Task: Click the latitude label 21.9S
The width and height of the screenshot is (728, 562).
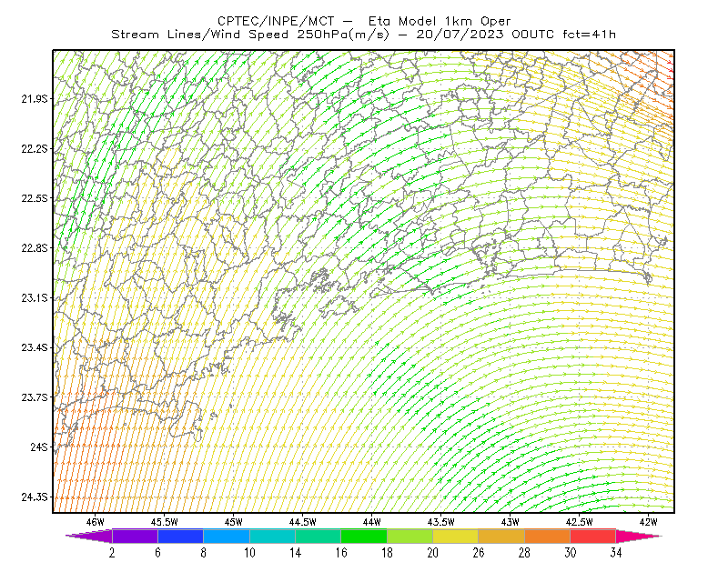Action: pos(35,99)
